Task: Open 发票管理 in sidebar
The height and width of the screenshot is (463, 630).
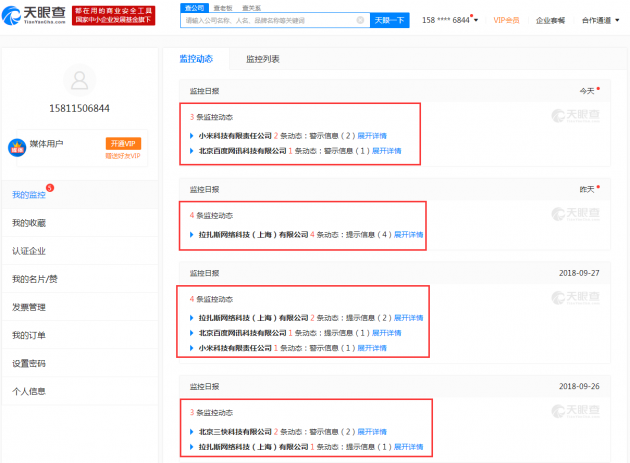Action: point(80,307)
